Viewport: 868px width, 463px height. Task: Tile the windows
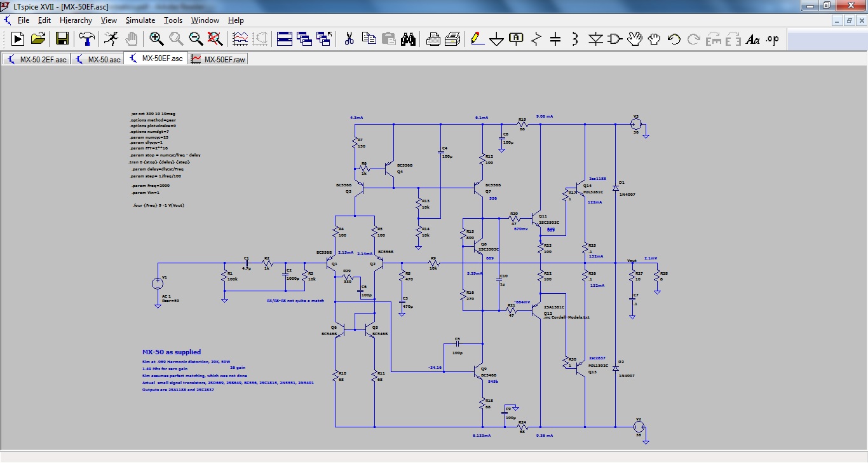click(285, 39)
